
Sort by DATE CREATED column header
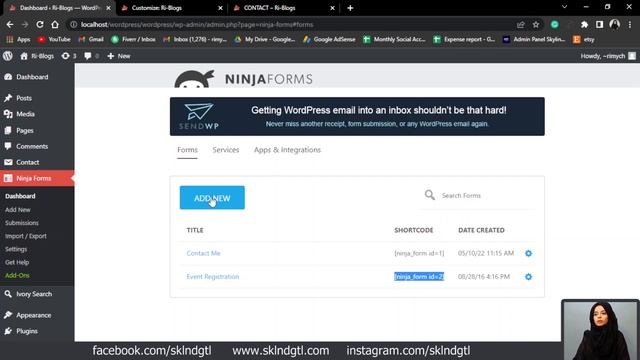tap(481, 230)
